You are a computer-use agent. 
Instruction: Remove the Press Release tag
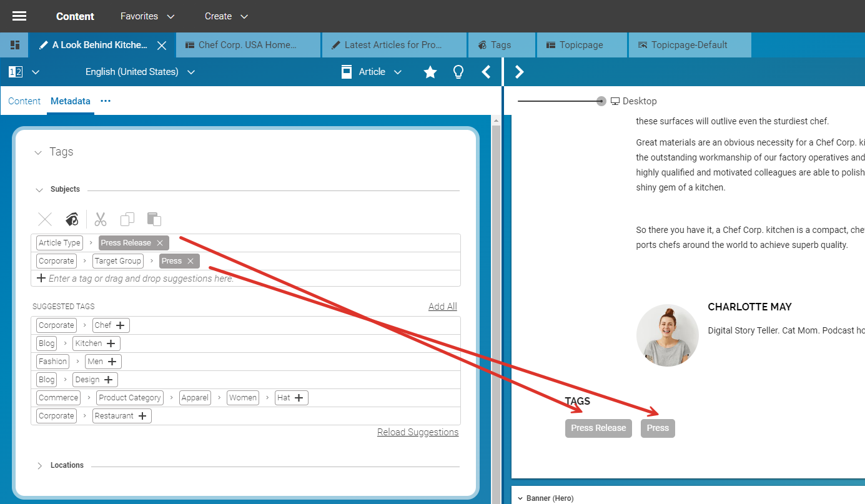160,243
